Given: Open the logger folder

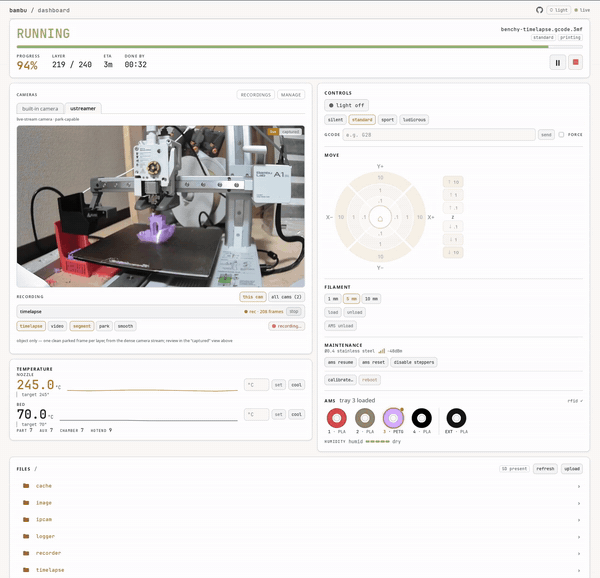Looking at the screenshot, I should [45, 536].
